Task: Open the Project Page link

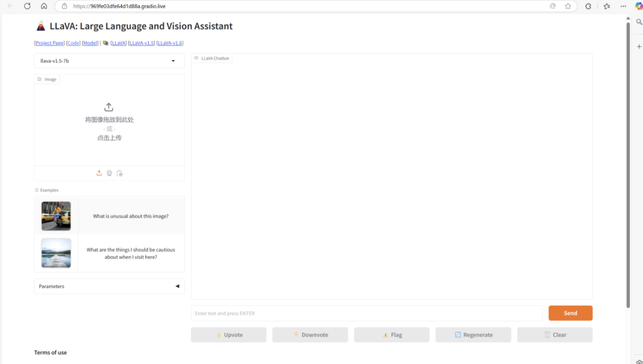Action: pyautogui.click(x=49, y=43)
